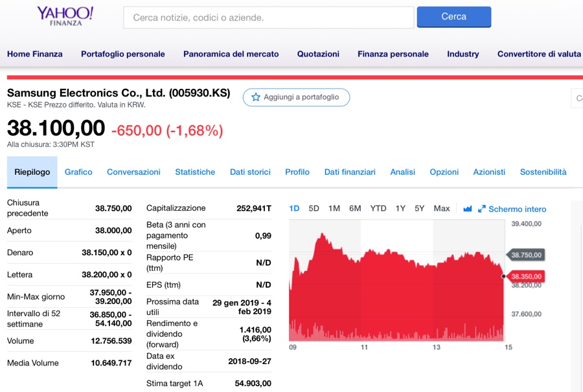
Task: Click the chart type area icon
Action: coord(468,209)
